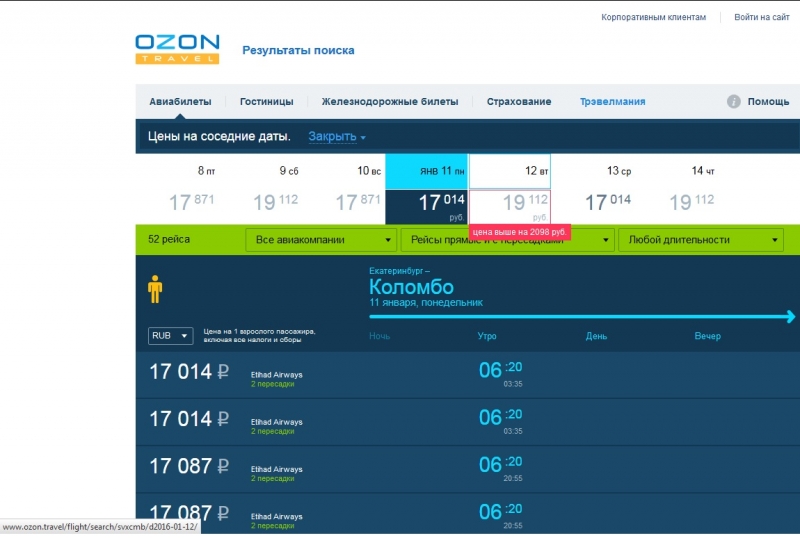The height and width of the screenshot is (538, 800).
Task: Open the Трэвелмания section
Action: (612, 102)
